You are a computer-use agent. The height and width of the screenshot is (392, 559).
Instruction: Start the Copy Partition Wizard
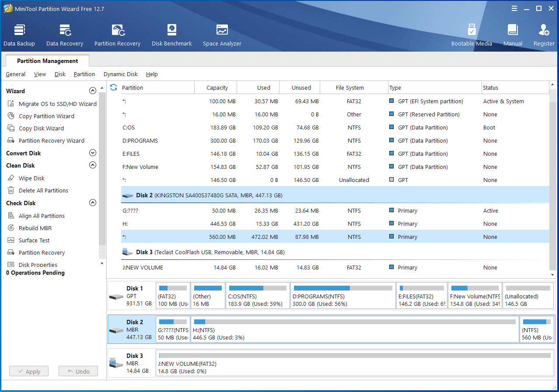click(41, 116)
